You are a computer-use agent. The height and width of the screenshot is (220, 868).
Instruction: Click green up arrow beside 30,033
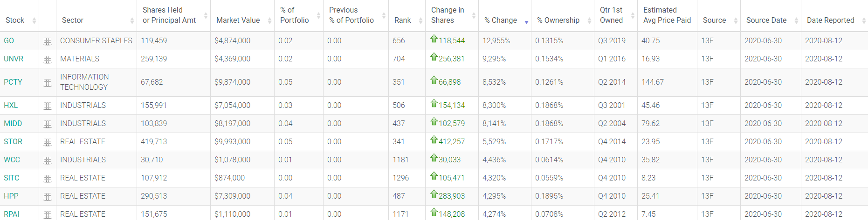point(434,158)
